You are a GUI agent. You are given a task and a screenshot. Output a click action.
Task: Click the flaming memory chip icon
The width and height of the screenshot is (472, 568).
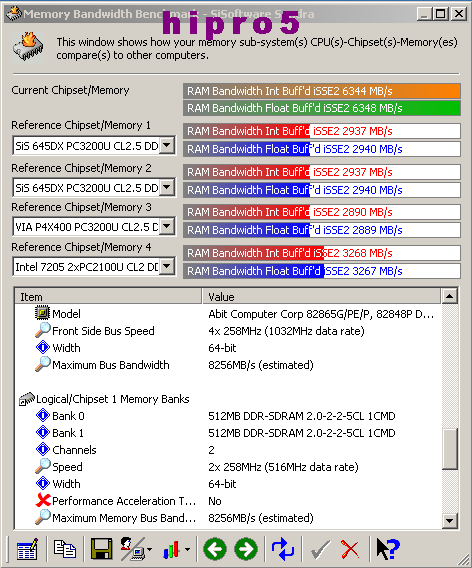point(28,47)
